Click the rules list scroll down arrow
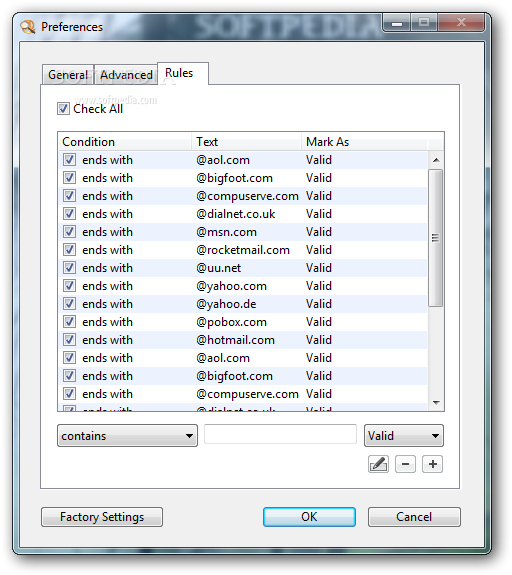Screen dimensions: 512x575 (x=436, y=403)
